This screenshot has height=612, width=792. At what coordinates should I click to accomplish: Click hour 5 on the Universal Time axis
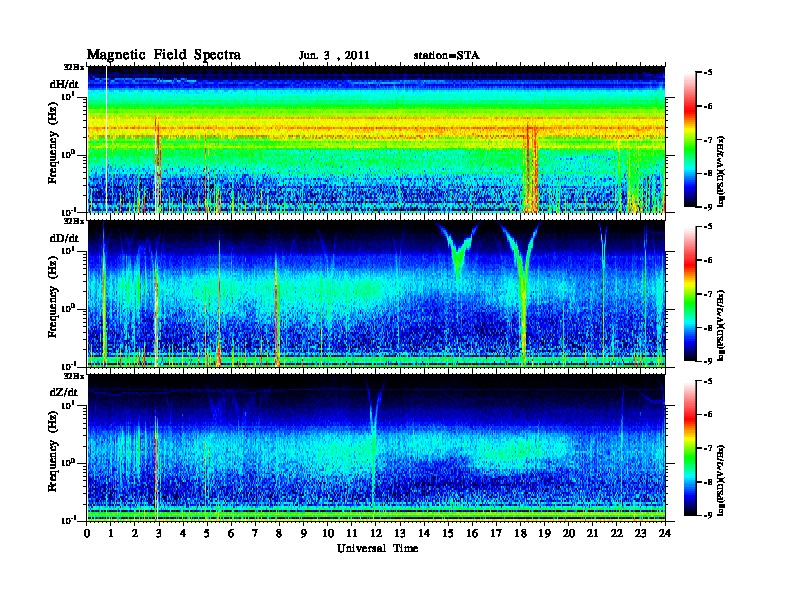pos(207,533)
